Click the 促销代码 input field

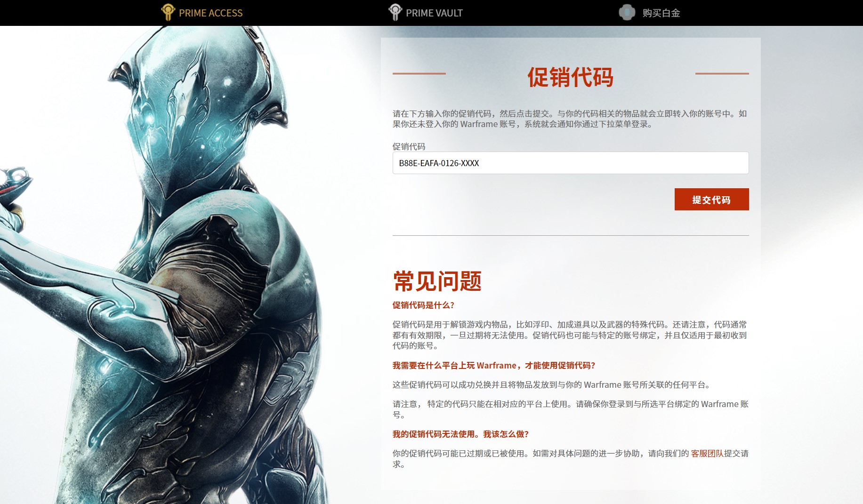571,163
